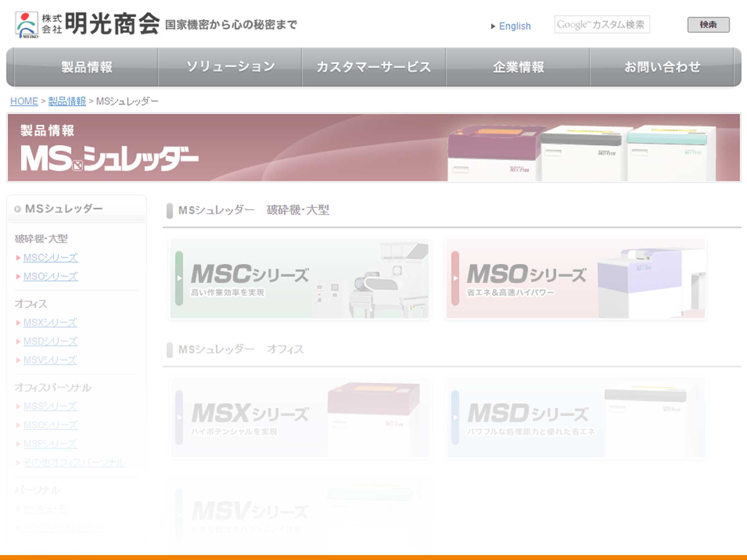The image size is (747, 560).
Task: Open the 企業情報 navigation menu
Action: pos(518,67)
